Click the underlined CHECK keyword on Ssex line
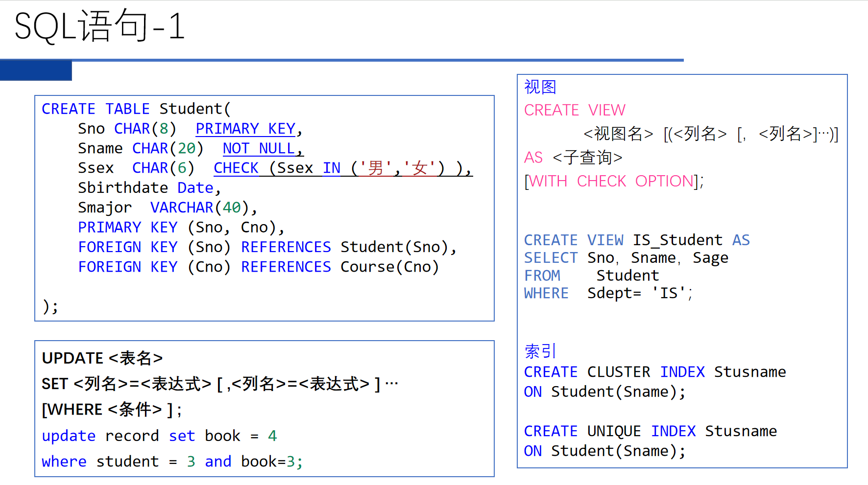 pos(236,168)
